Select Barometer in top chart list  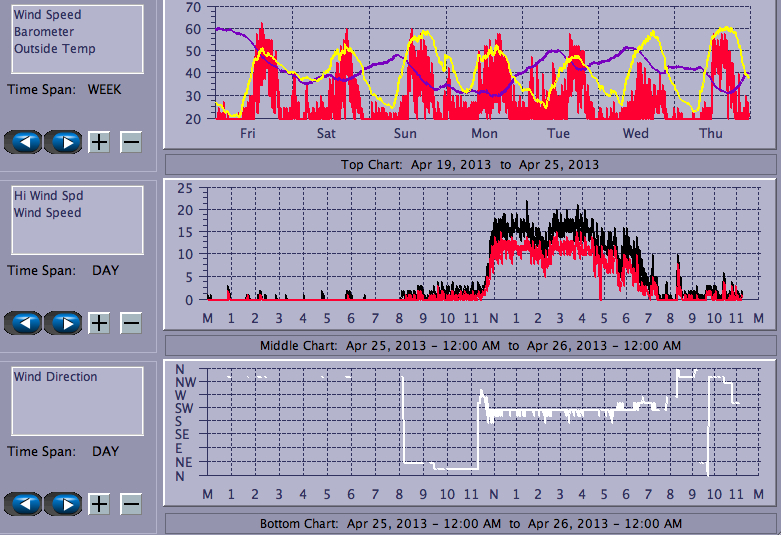click(x=44, y=32)
